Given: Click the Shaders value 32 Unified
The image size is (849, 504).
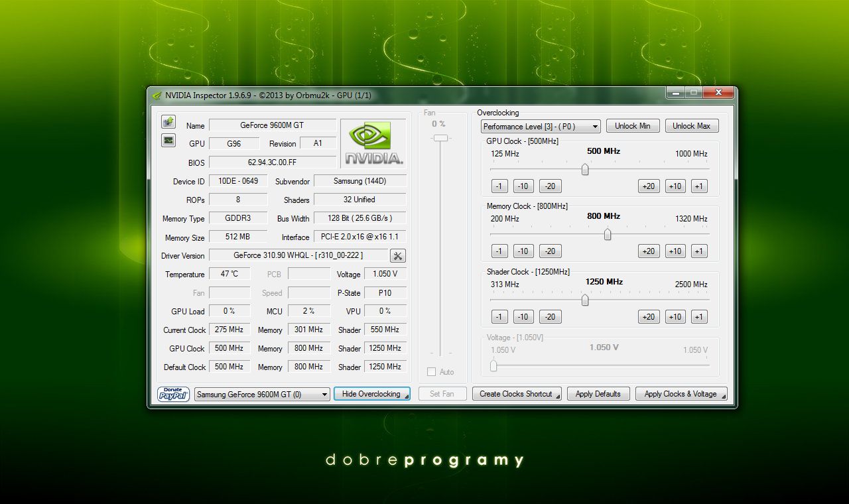Looking at the screenshot, I should click(x=359, y=200).
